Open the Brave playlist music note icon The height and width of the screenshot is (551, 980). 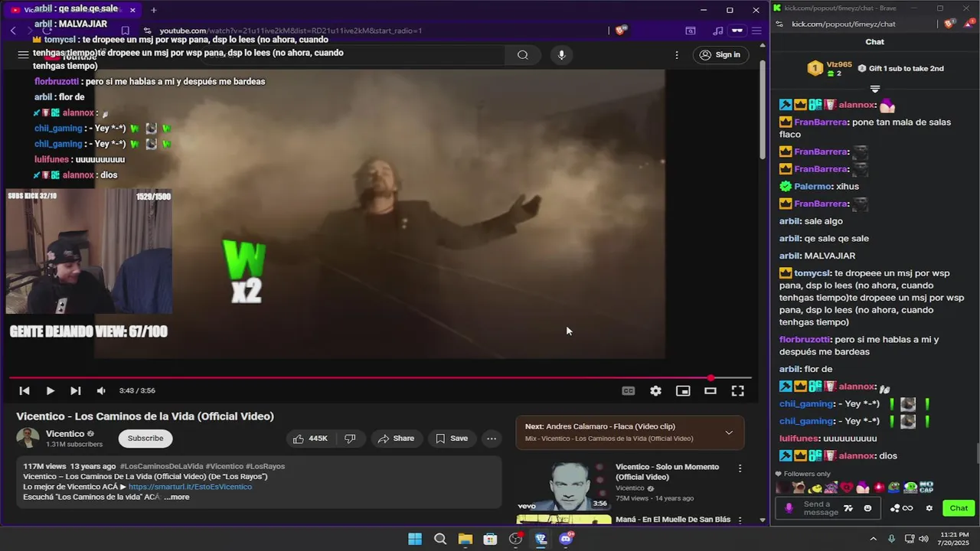[717, 31]
